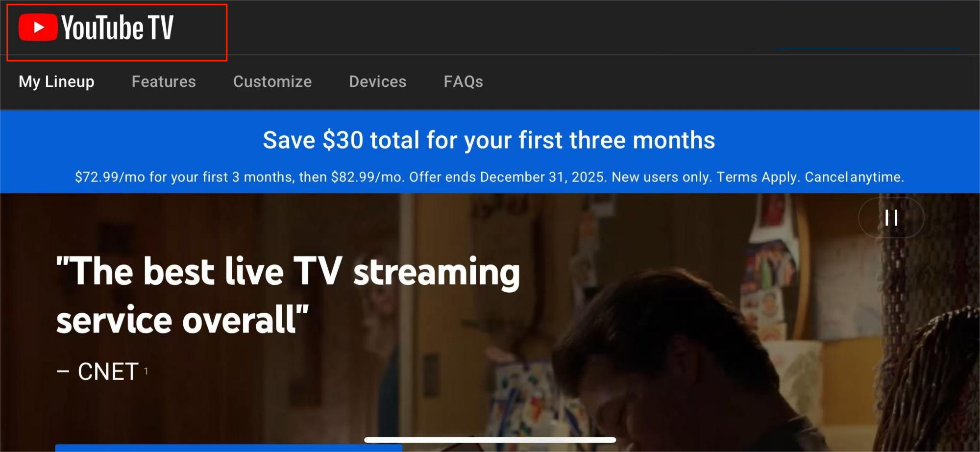The height and width of the screenshot is (452, 980).
Task: Click the best live TV streaming quote
Action: click(x=288, y=296)
